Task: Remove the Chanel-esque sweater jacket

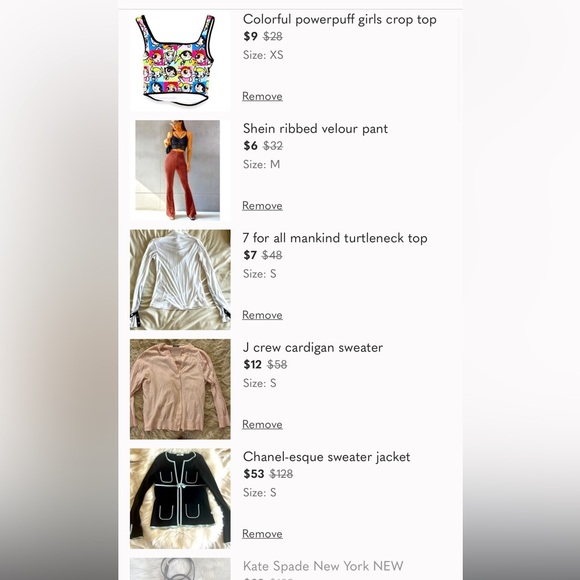Action: pos(262,534)
